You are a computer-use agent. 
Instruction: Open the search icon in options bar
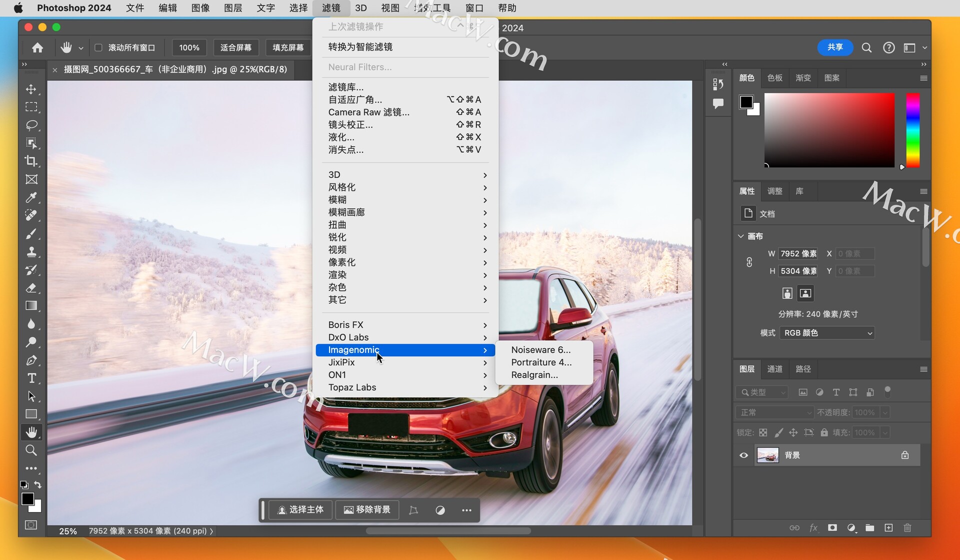click(x=866, y=47)
